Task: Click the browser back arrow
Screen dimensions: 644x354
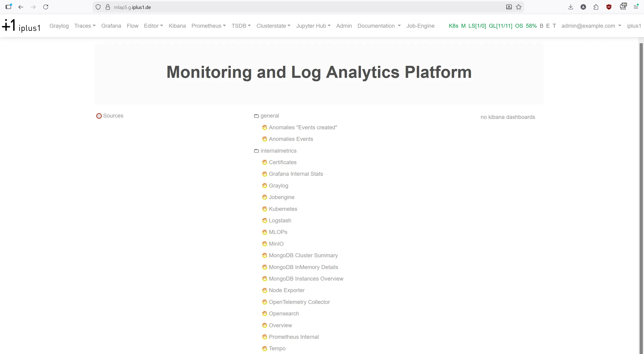Action: click(x=21, y=7)
